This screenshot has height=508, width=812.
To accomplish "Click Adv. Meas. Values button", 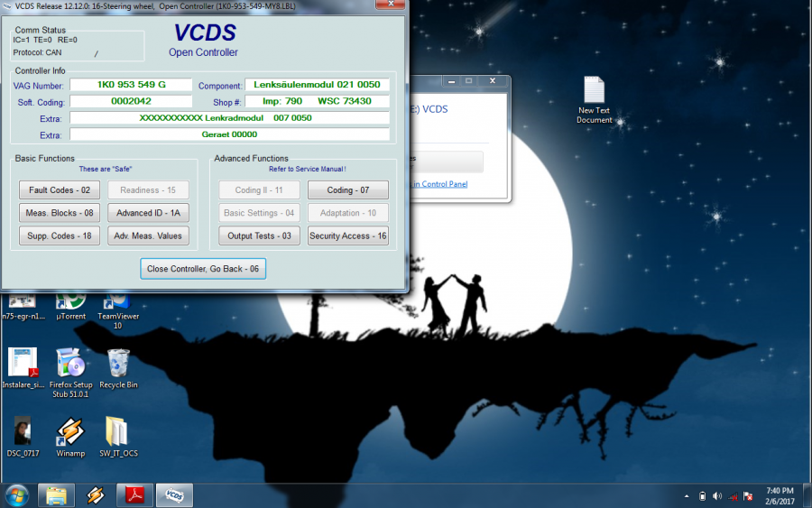I will click(148, 236).
